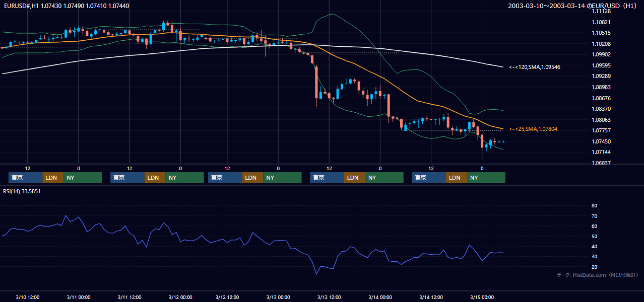This screenshot has width=644, height=302.
Task: Click price axis value 1.09289
Action: (601, 76)
